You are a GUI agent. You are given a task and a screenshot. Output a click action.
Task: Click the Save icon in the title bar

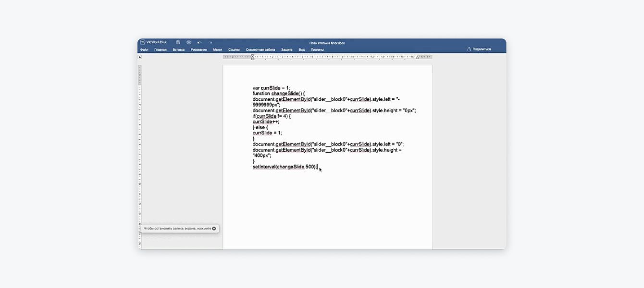178,43
